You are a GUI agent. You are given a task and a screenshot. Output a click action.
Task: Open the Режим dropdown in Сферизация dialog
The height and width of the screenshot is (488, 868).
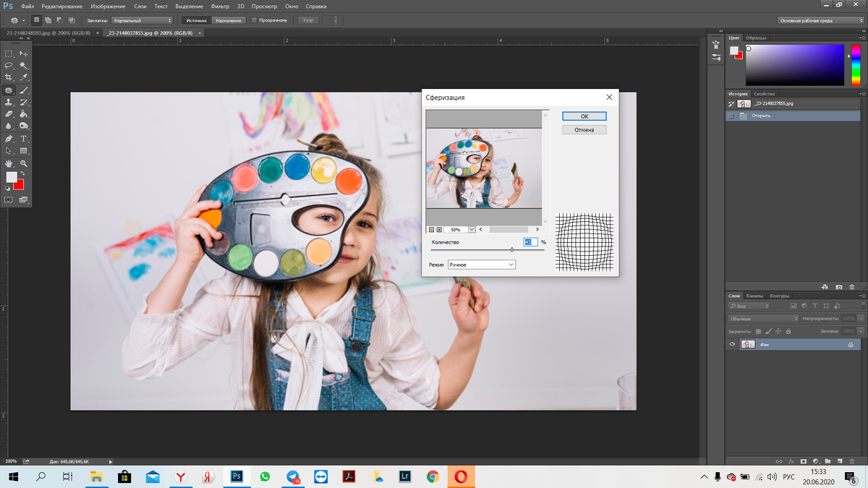(x=482, y=265)
